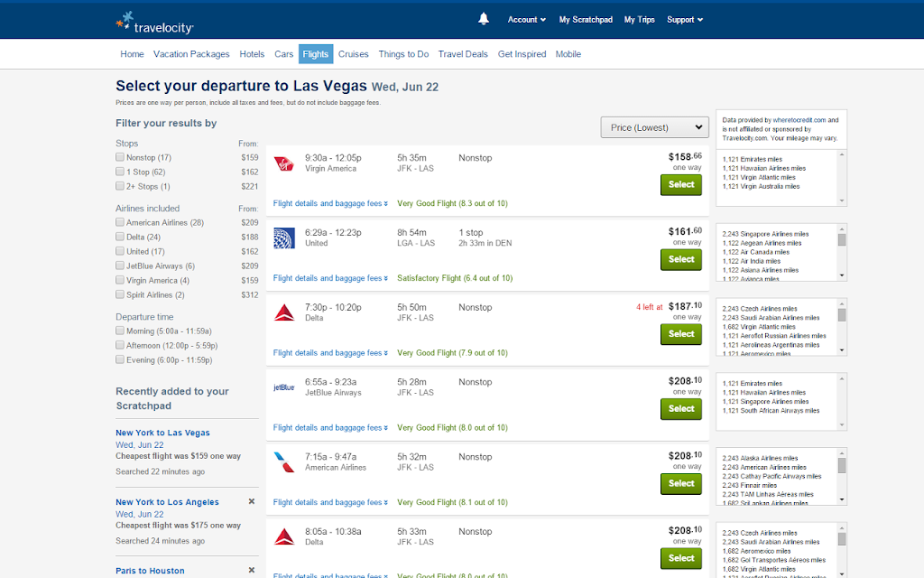Image resolution: width=924 pixels, height=578 pixels.
Task: Remove New York to Los Angeles from Scratchpad
Action: 252,501
